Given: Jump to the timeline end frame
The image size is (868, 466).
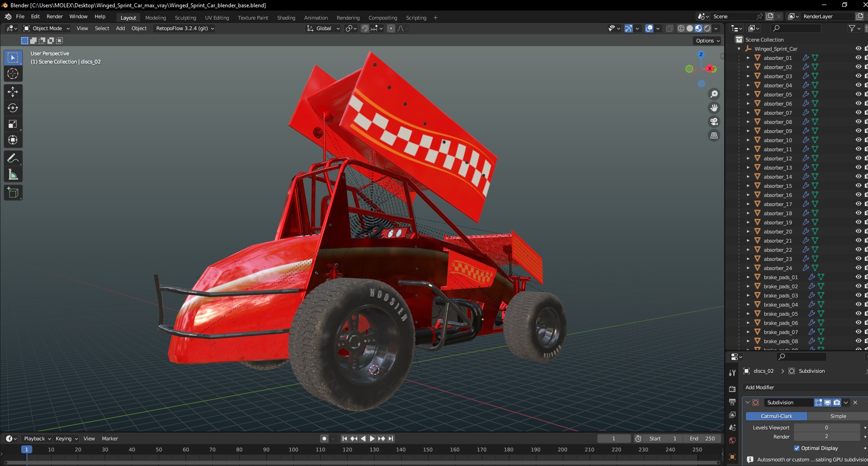Looking at the screenshot, I should 391,439.
